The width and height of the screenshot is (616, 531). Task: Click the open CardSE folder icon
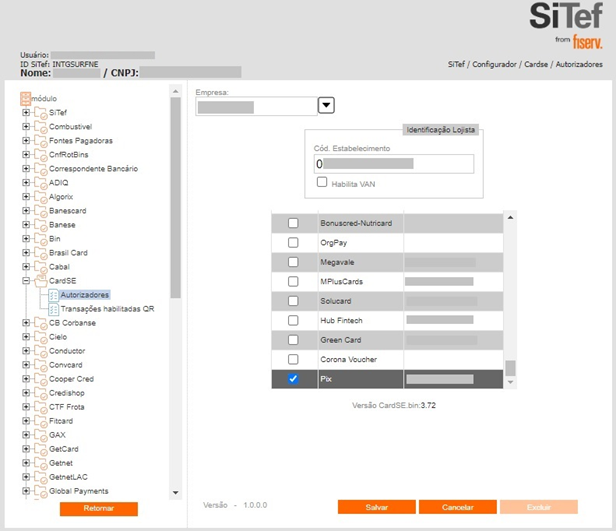pos(40,281)
